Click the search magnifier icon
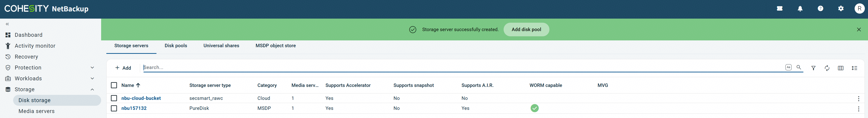Viewport: 868px width, 118px height. [799, 67]
